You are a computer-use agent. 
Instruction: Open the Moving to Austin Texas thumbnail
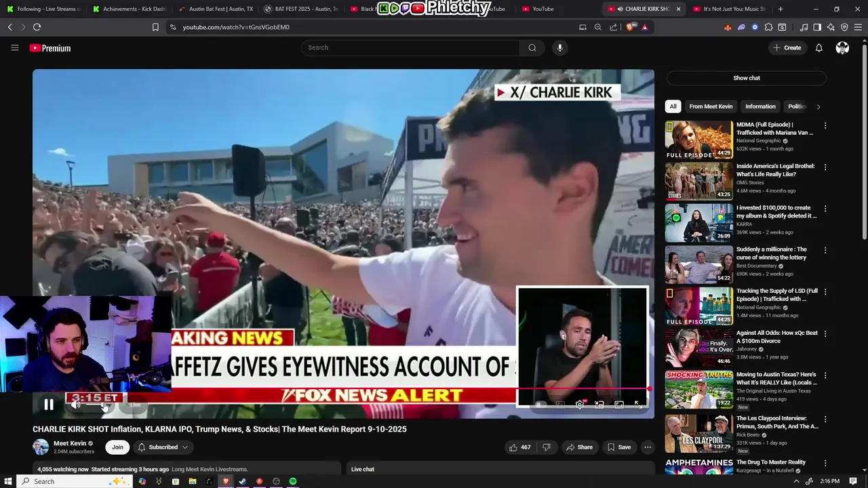(698, 389)
